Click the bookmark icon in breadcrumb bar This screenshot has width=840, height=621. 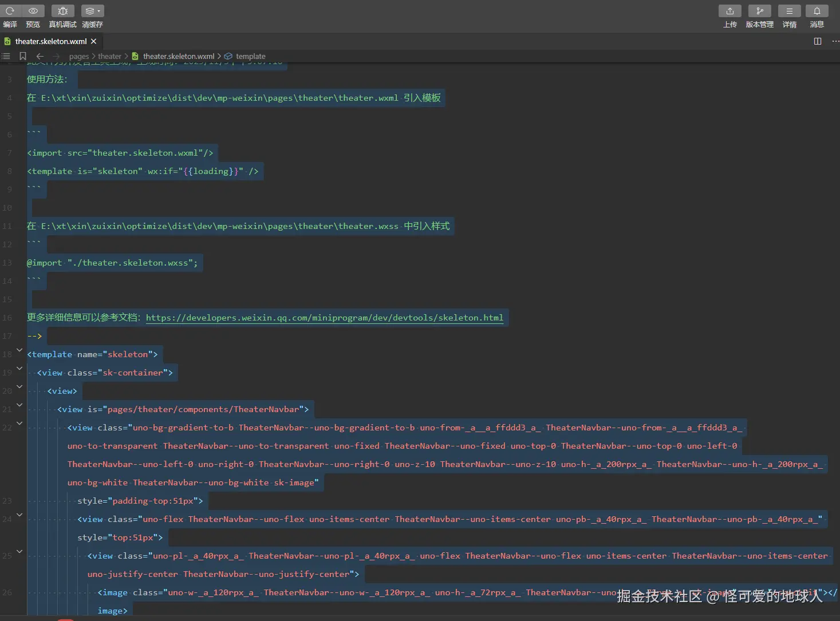pyautogui.click(x=23, y=56)
